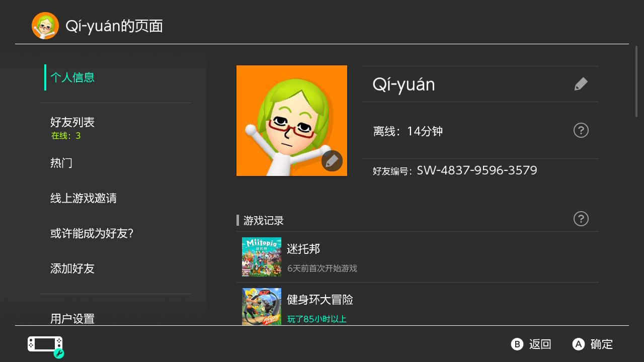
Task: Click the edit pencil on the profile picture
Action: [332, 161]
